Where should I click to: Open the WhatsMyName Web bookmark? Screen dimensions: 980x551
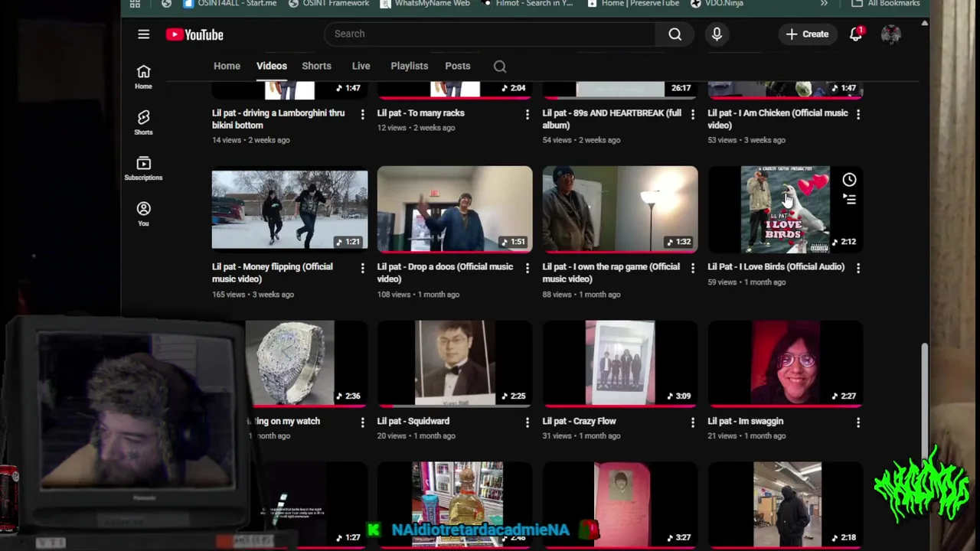(425, 4)
